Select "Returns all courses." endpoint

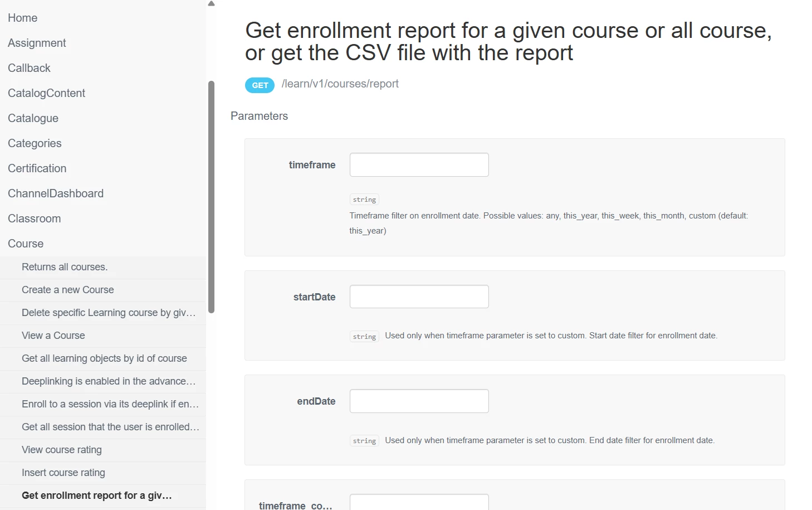point(65,267)
